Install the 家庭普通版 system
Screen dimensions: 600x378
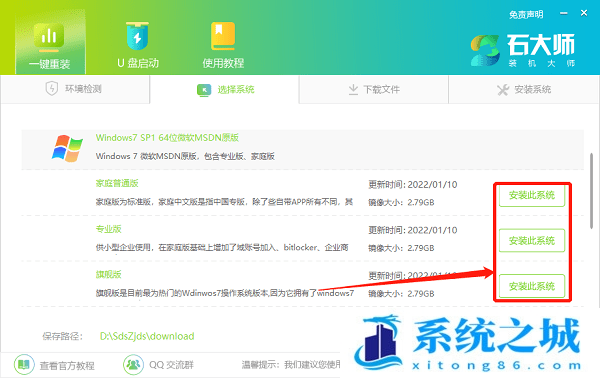point(532,195)
